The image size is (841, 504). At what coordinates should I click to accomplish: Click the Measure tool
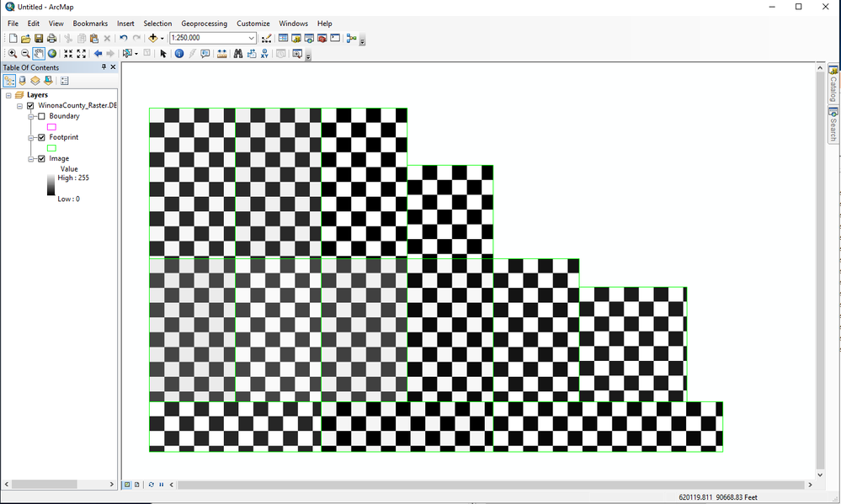pyautogui.click(x=221, y=53)
